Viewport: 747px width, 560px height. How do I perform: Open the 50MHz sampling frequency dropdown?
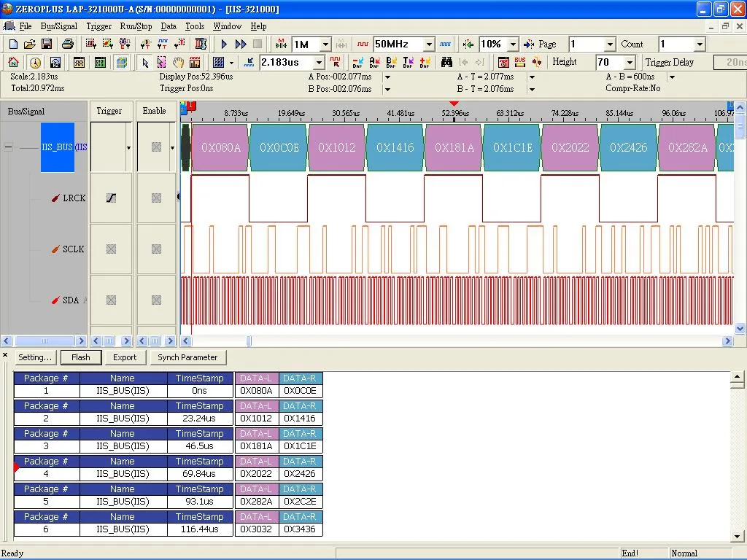pyautogui.click(x=429, y=44)
